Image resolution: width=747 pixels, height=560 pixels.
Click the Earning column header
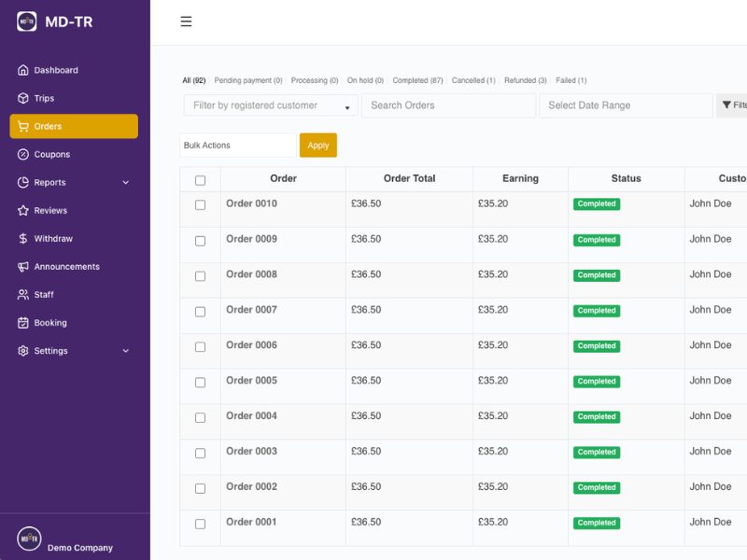pos(521,178)
